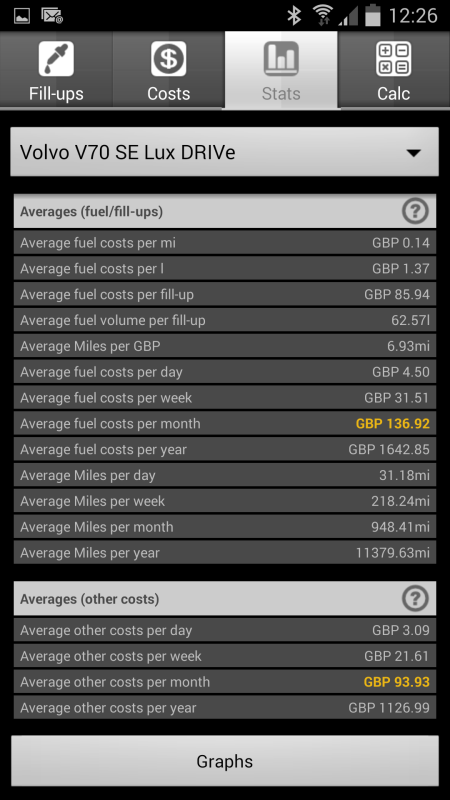Switch to the Fill-ups tab label
The height and width of the screenshot is (800, 450).
56,94
